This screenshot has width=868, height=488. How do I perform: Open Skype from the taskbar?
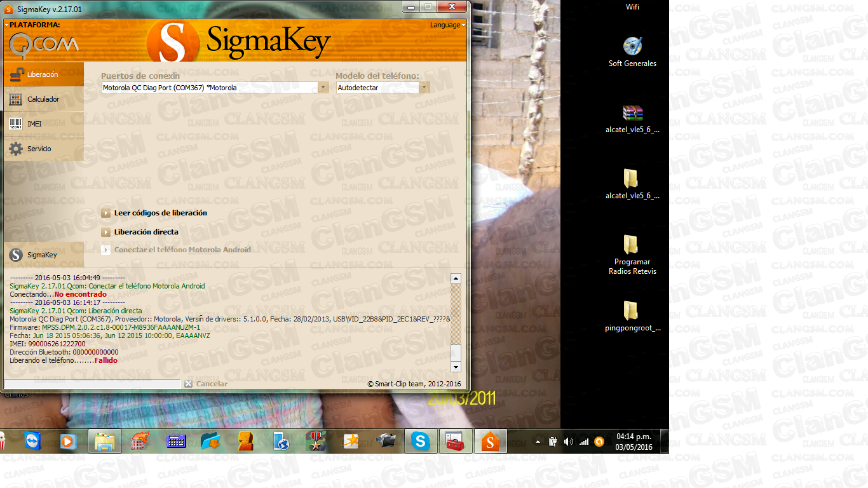[x=420, y=441]
